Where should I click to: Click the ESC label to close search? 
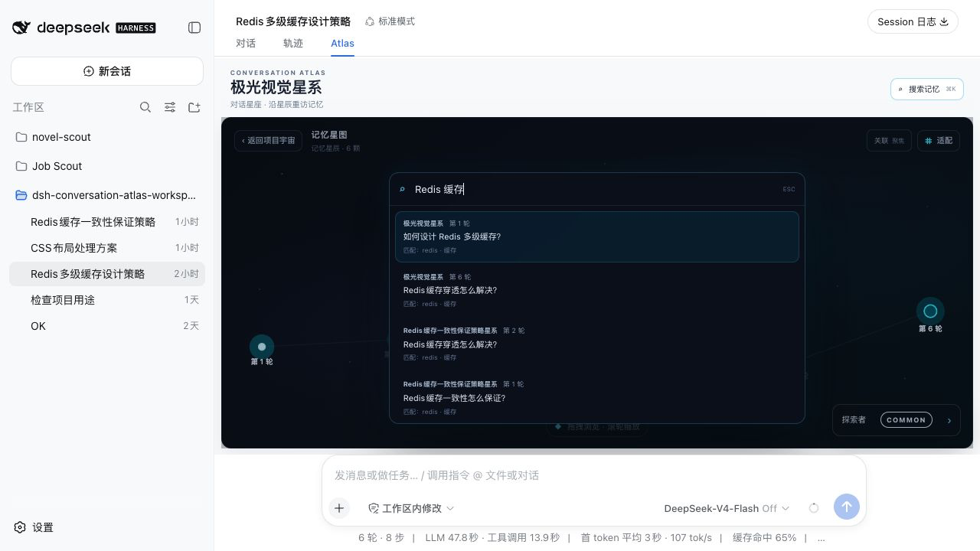tap(789, 189)
